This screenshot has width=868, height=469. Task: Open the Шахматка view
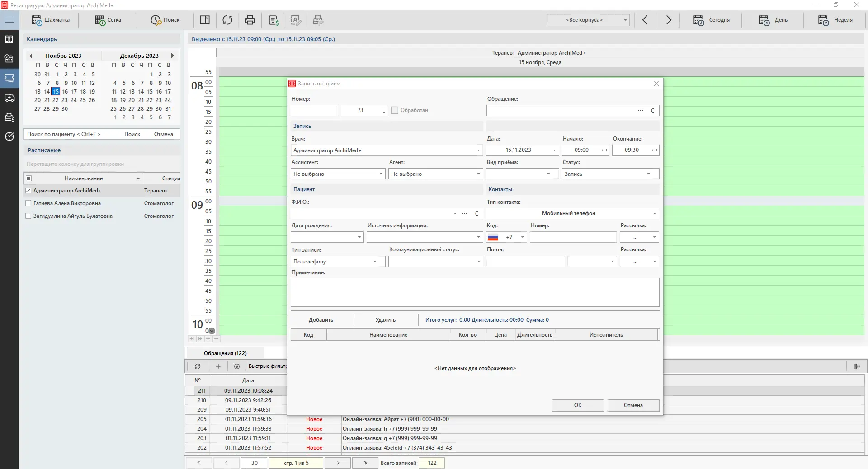(51, 20)
